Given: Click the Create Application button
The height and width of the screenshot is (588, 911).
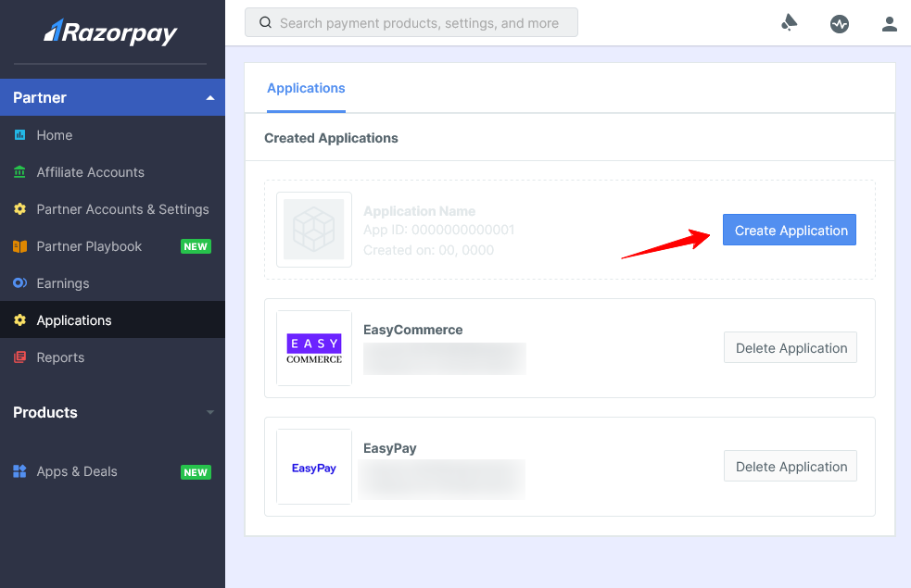Looking at the screenshot, I should 790,230.
